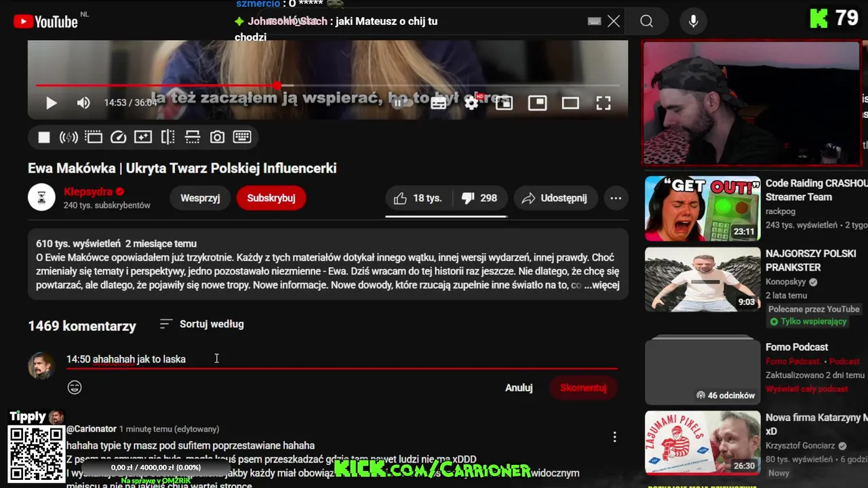Toggle subtitles with the captions icon
This screenshot has width=868, height=488.
tap(439, 103)
